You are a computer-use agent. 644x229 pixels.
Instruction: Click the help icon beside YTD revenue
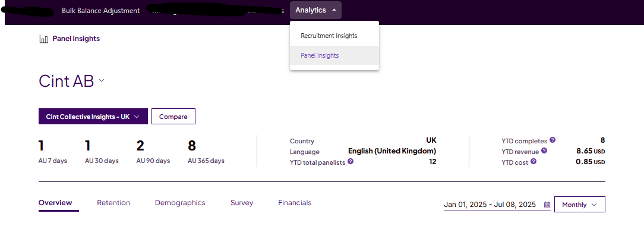(x=544, y=150)
